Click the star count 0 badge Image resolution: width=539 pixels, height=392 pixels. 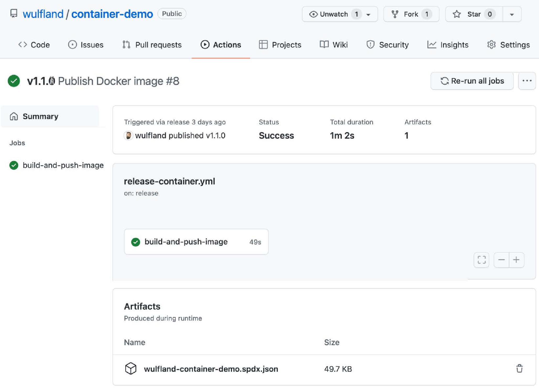(x=490, y=14)
